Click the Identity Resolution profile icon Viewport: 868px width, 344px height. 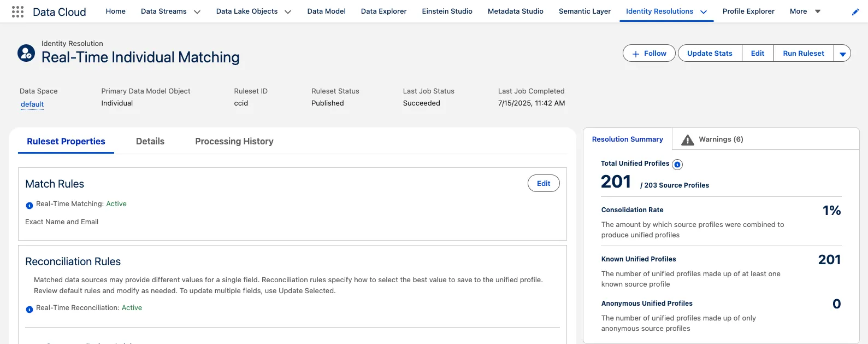pos(26,53)
